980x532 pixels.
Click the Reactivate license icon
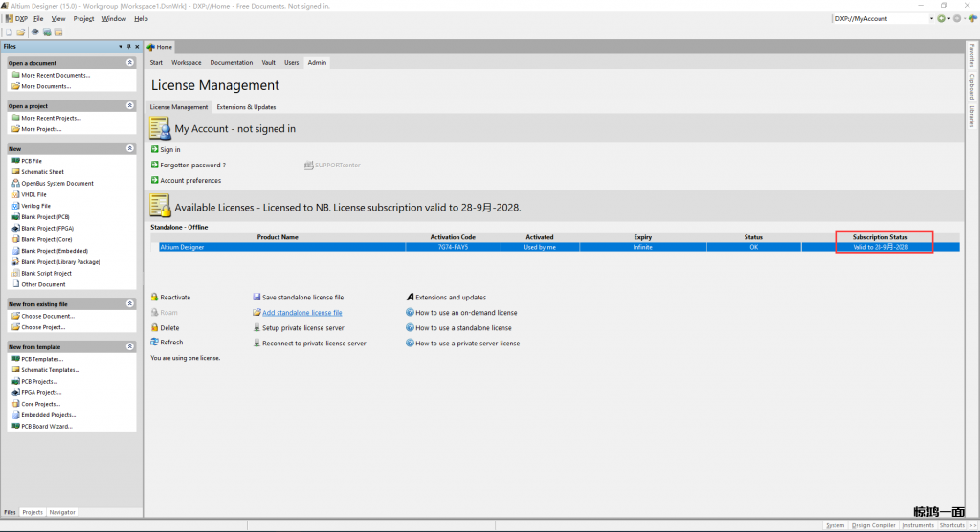click(x=155, y=298)
